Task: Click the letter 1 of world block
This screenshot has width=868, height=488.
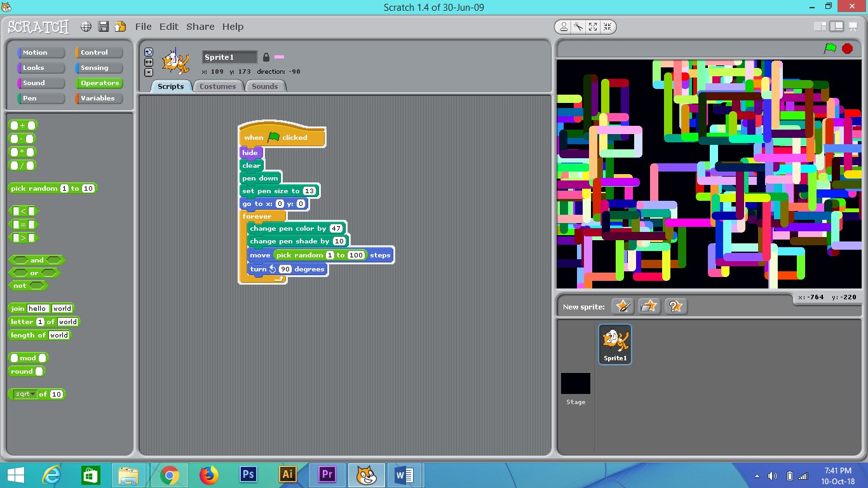Action: 44,322
